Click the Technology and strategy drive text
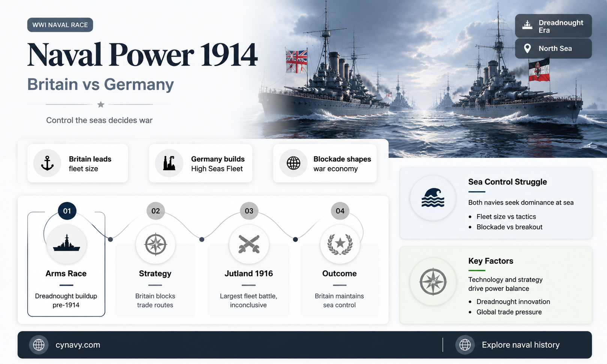 coord(505,284)
